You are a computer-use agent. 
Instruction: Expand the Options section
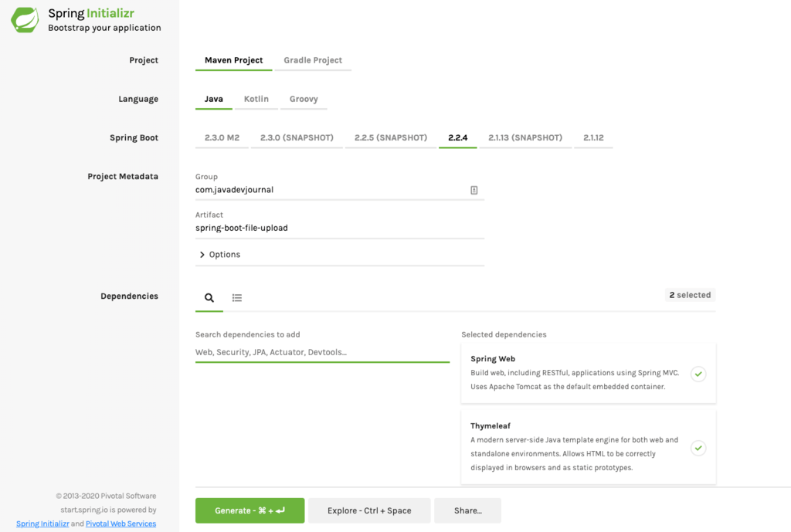[219, 254]
